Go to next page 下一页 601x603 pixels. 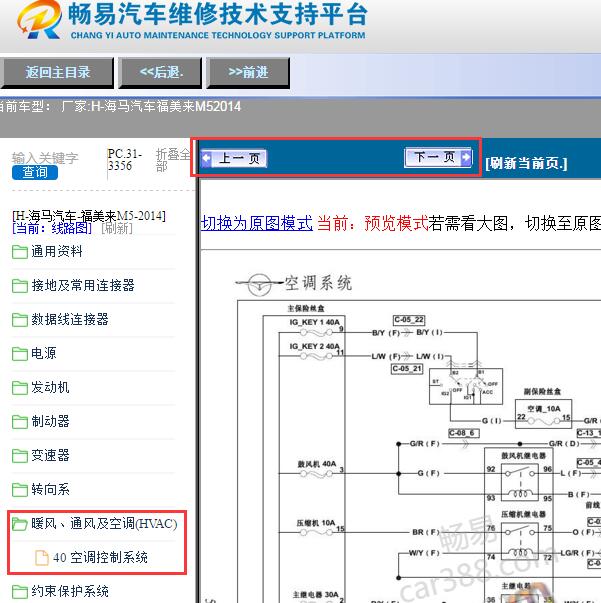(438, 157)
